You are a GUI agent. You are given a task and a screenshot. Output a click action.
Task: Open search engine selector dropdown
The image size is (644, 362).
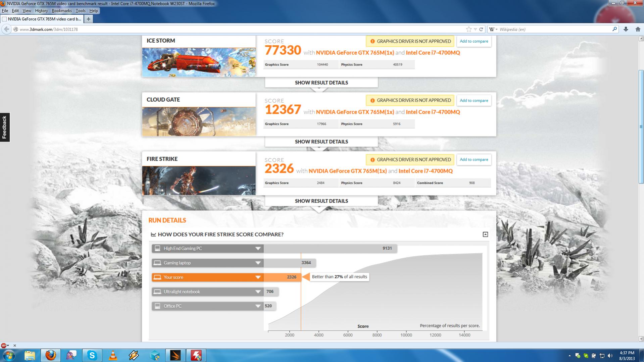click(x=493, y=29)
